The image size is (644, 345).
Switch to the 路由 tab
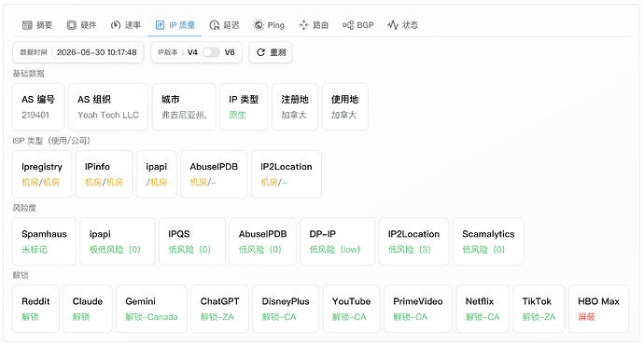(314, 25)
